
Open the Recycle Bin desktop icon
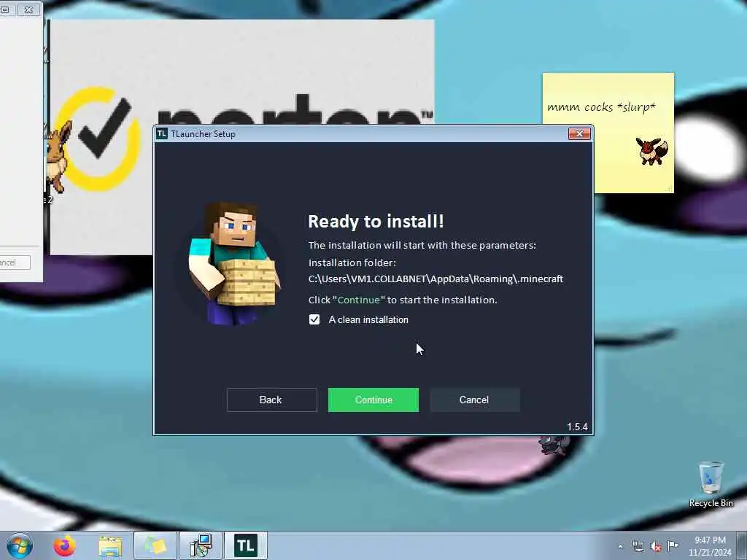(x=711, y=484)
